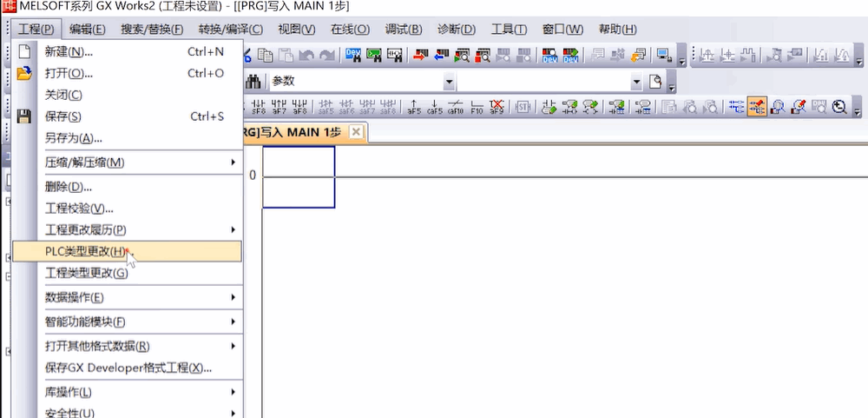Open the 在线(O) menu
The image size is (868, 418).
point(351,30)
